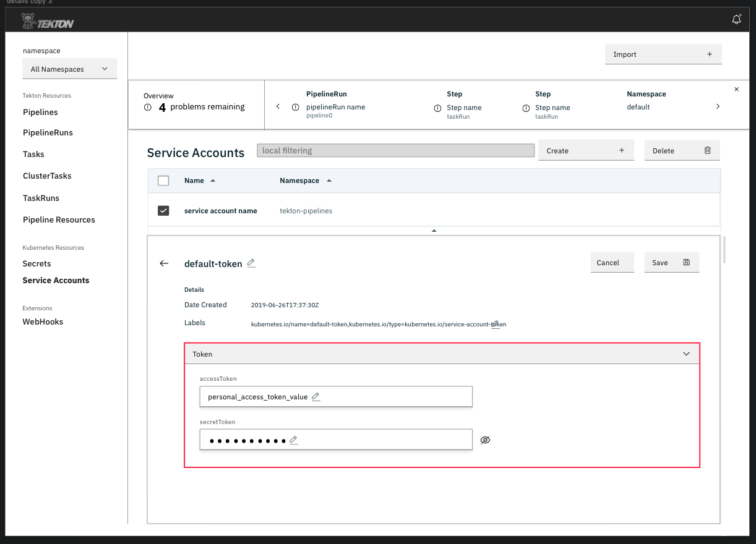Click the plus icon on the Create button
Viewport: 756px width, 544px height.
pyautogui.click(x=622, y=150)
